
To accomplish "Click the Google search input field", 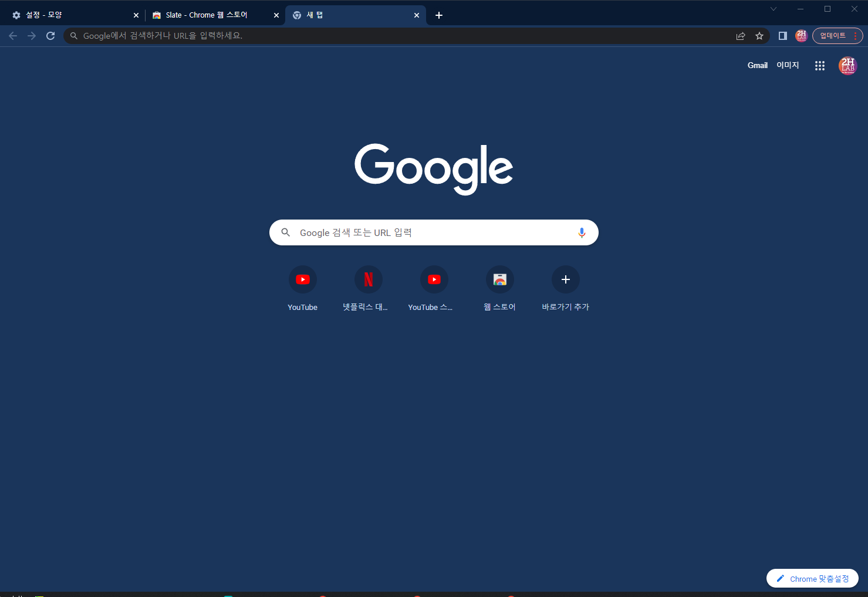I will click(x=434, y=232).
